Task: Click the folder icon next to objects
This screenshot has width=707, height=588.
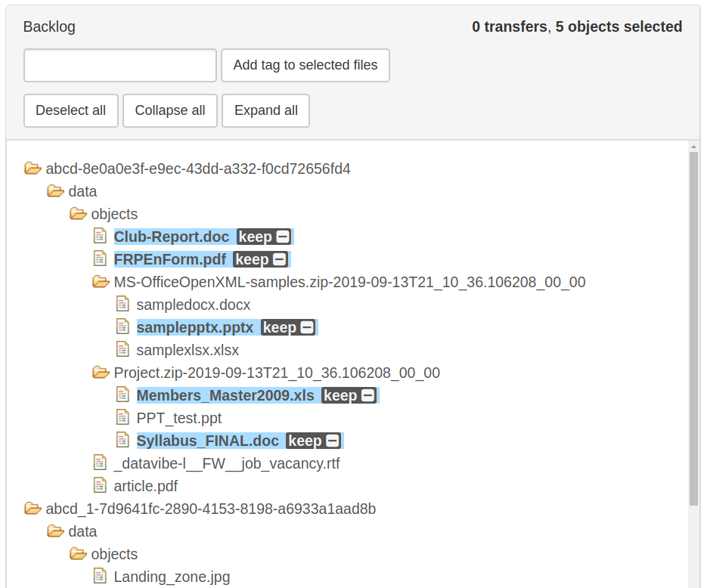Action: point(78,213)
